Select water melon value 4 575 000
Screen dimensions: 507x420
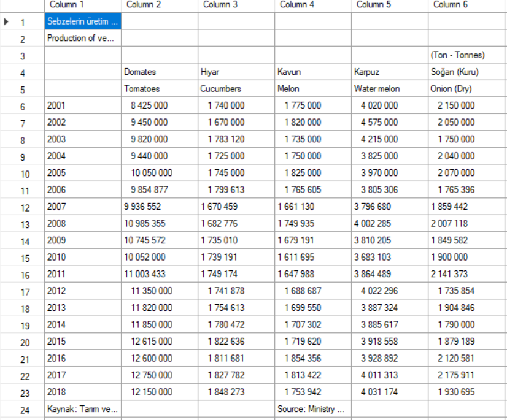389,122
